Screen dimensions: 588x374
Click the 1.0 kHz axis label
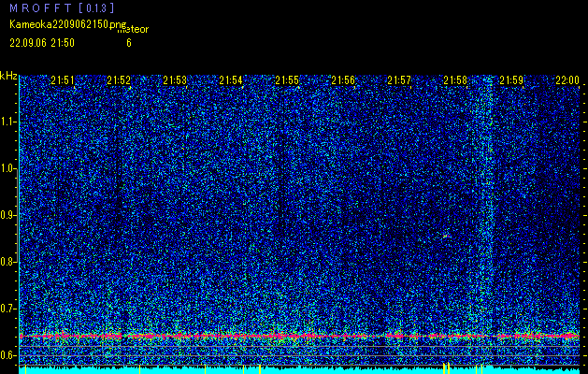(7, 168)
